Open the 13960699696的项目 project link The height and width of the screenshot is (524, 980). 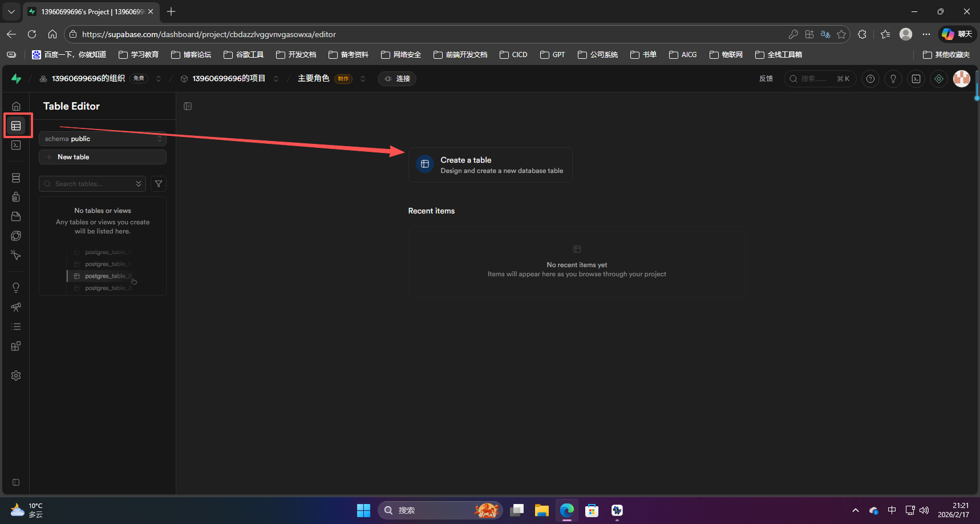(229, 79)
